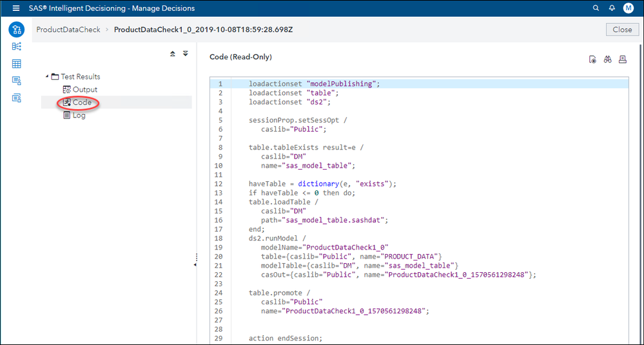Click the test name ProductDataCheck1_0_2019 breadcrumb

click(203, 30)
